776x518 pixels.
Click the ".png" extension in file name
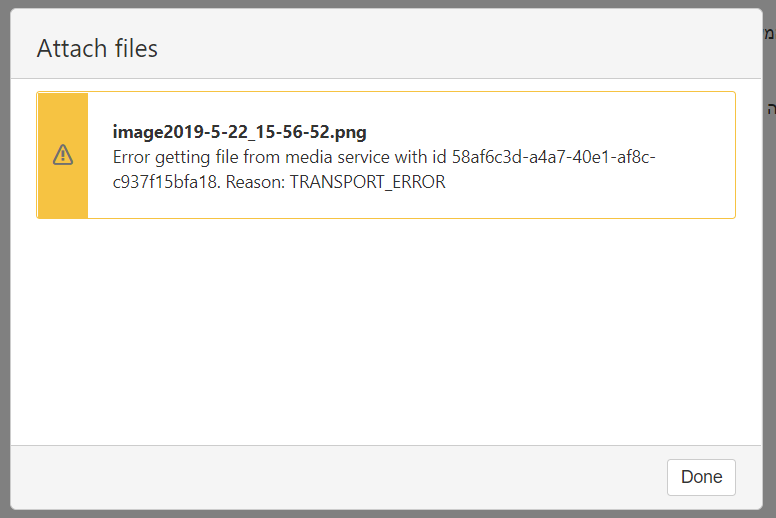pos(348,133)
